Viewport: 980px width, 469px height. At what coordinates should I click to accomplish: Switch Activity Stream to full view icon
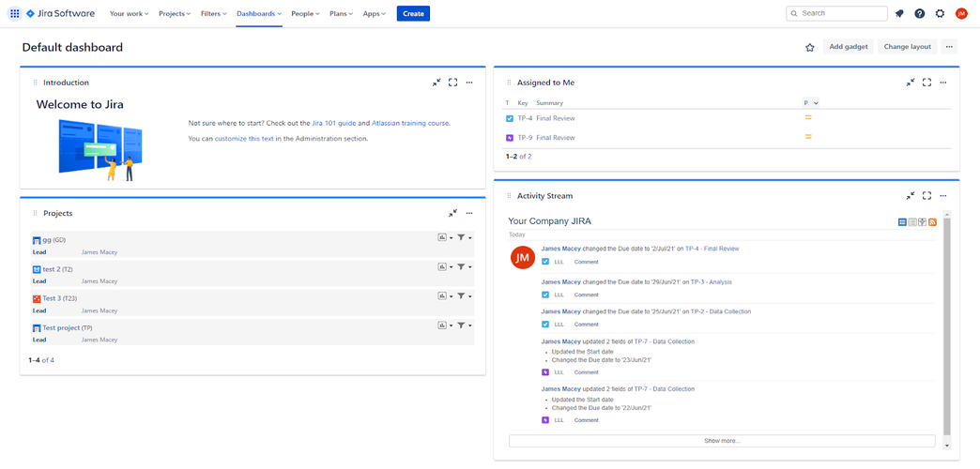click(x=902, y=221)
